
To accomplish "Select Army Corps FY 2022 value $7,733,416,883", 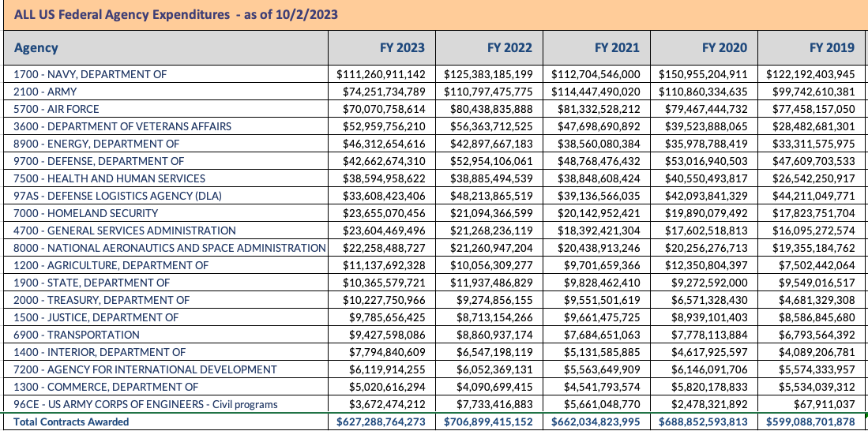I will point(495,404).
